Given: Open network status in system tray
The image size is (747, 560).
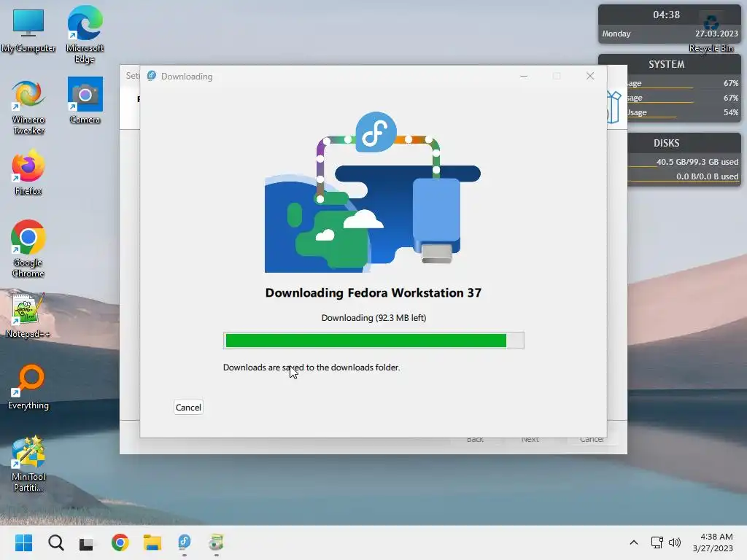Looking at the screenshot, I should click(x=657, y=542).
